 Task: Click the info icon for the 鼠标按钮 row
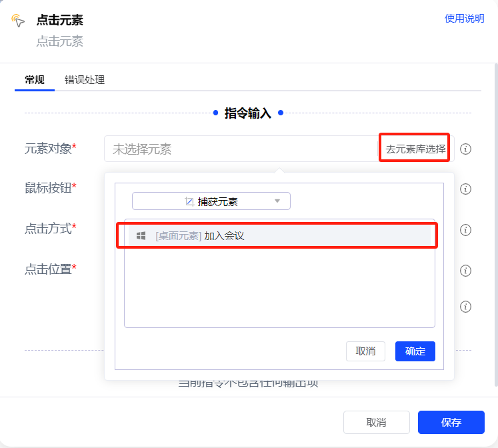466,189
